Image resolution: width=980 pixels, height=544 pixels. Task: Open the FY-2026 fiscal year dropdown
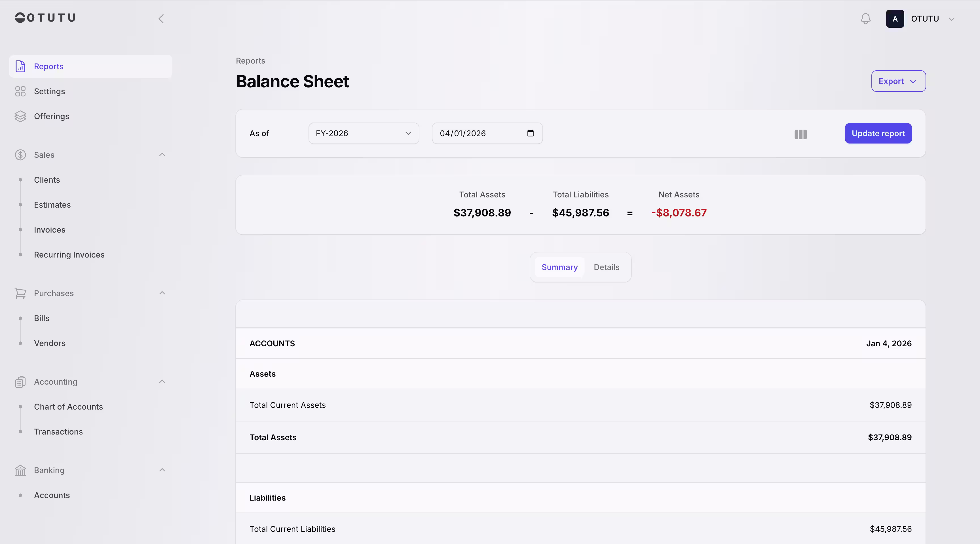(x=363, y=133)
